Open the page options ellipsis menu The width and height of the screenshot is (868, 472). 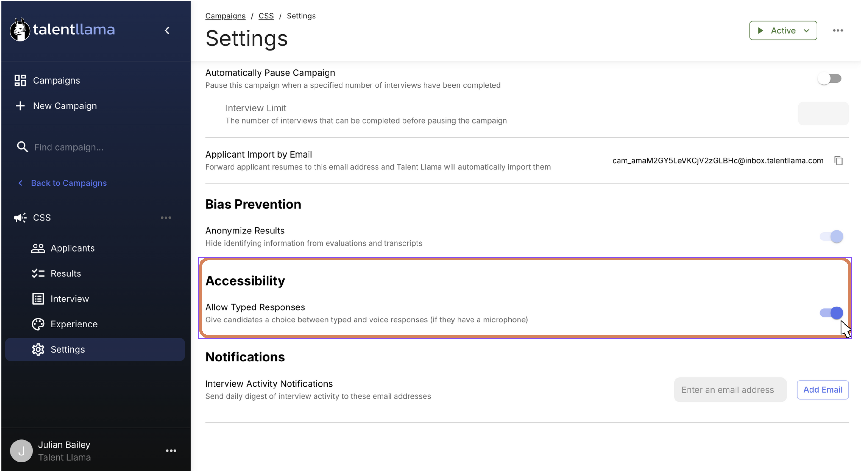pyautogui.click(x=838, y=30)
